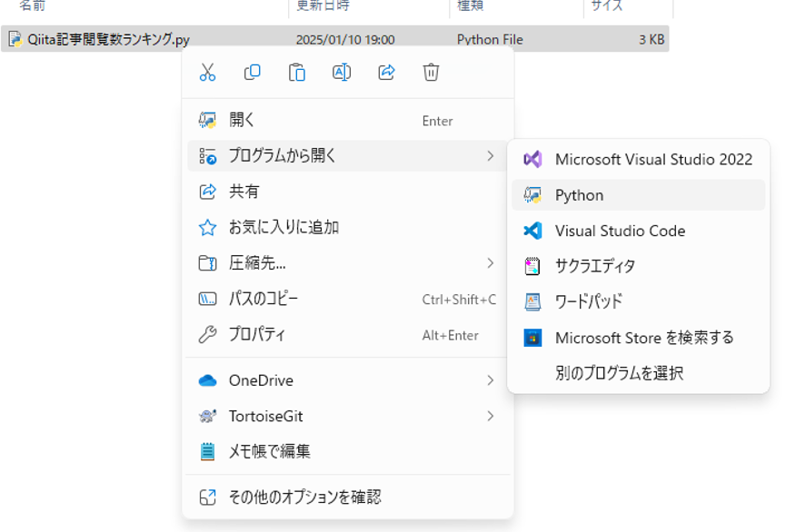
Task: Click the wrench icon beside プロパティ
Action: pos(207,335)
